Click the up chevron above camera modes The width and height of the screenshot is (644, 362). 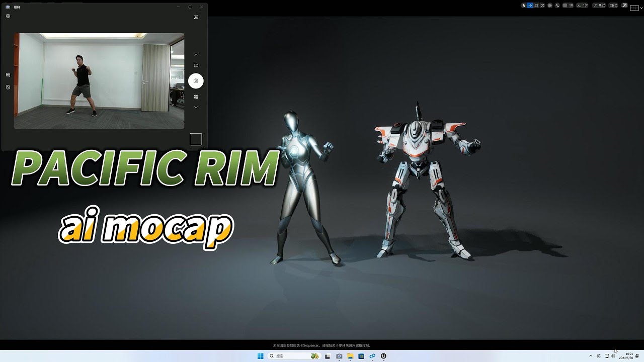(x=196, y=54)
